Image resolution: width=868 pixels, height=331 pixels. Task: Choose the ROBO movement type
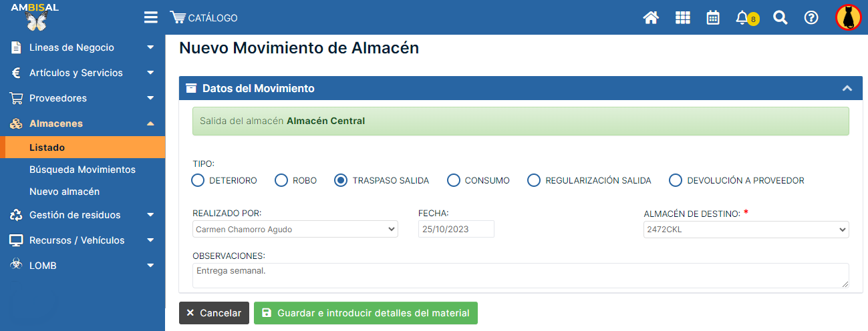281,180
